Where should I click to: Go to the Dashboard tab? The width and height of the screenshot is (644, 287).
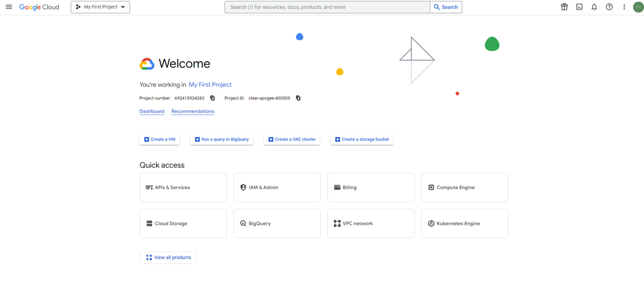(x=152, y=111)
